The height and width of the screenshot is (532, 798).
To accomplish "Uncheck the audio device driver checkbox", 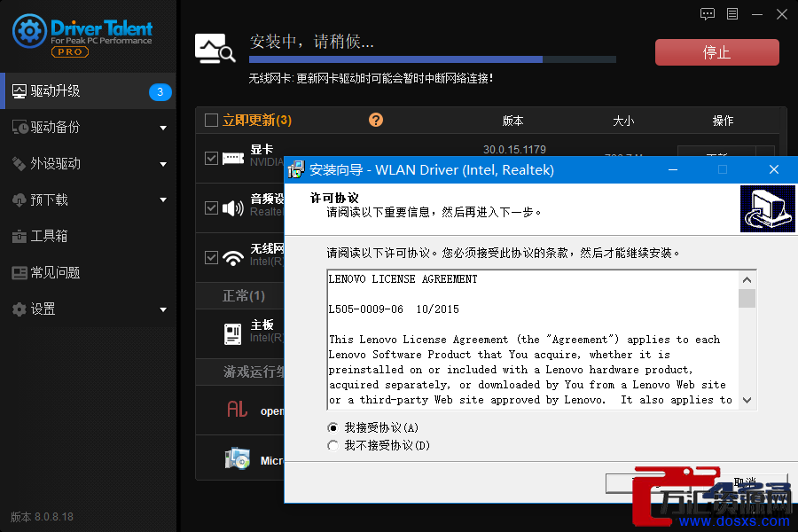I will tap(211, 207).
